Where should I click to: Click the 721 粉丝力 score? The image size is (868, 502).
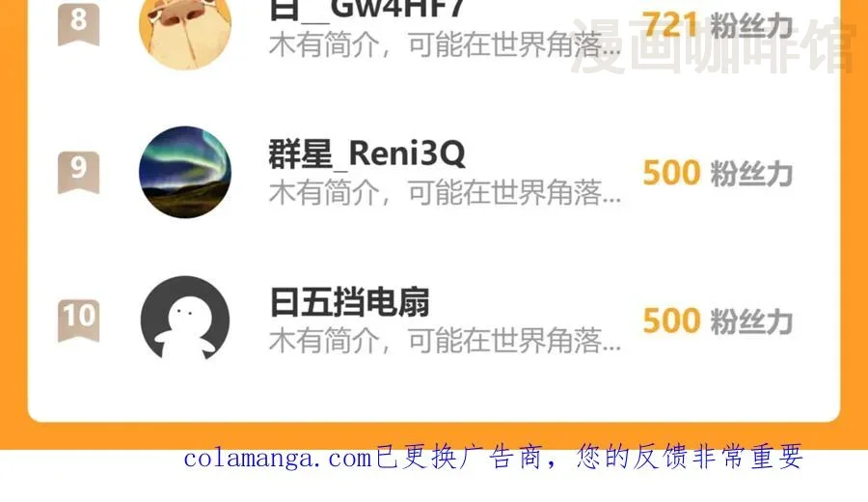click(x=718, y=25)
